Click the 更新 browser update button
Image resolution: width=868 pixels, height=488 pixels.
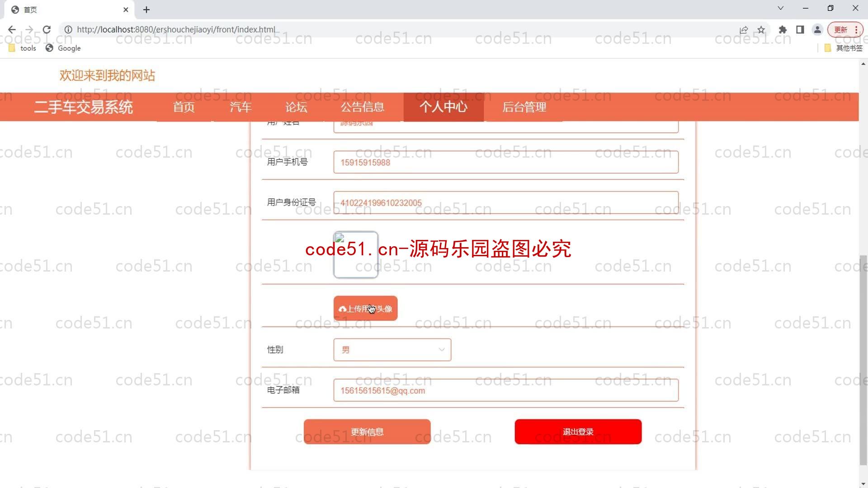845,30
